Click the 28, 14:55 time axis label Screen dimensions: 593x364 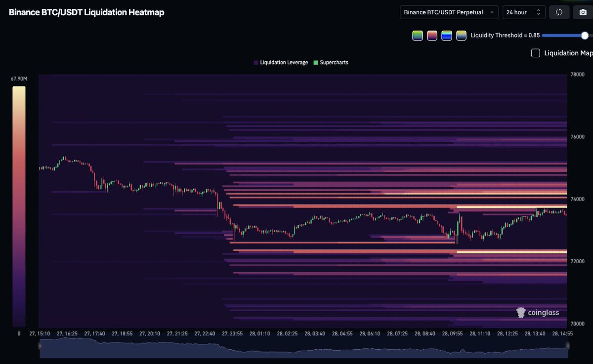coord(563,334)
